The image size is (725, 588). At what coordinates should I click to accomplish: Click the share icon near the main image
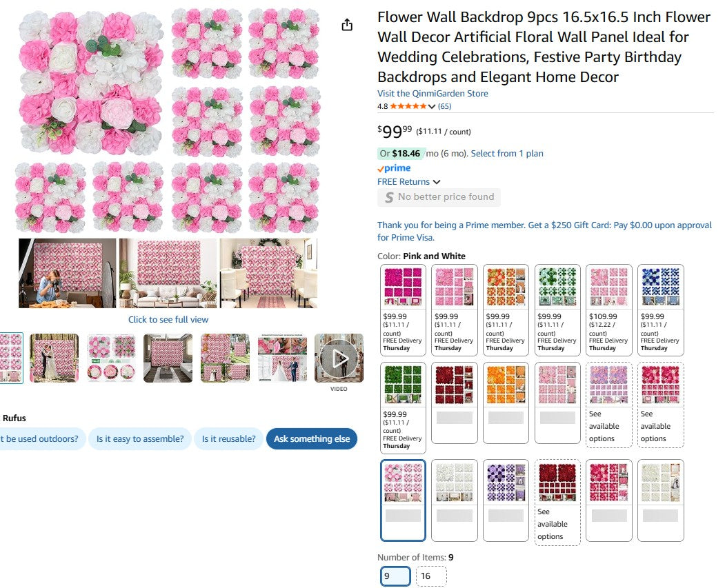[x=347, y=23]
